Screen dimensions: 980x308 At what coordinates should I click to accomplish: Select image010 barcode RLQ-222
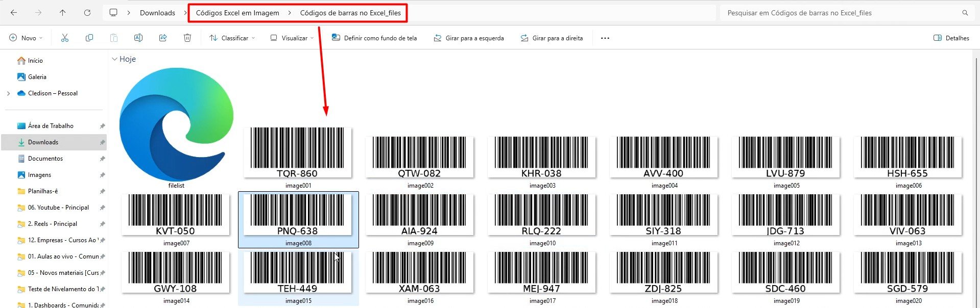(542, 219)
